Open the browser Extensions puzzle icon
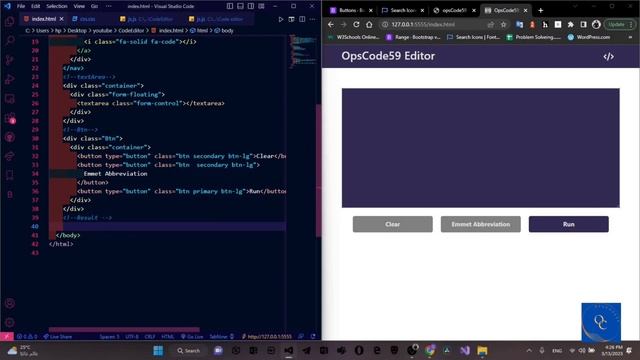The width and height of the screenshot is (640, 360). (x=571, y=24)
